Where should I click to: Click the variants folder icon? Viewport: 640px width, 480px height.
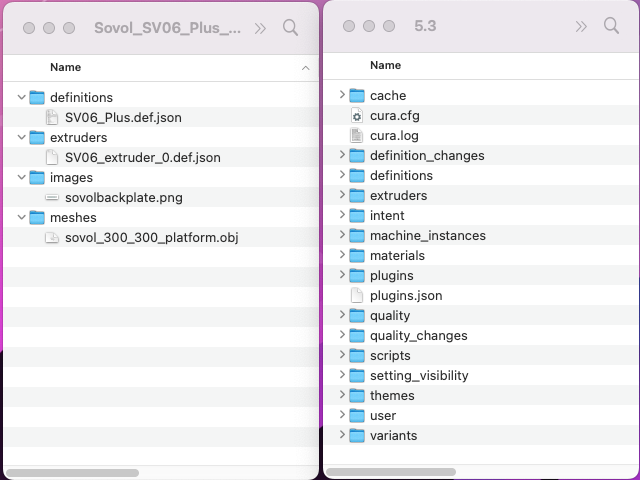(357, 436)
